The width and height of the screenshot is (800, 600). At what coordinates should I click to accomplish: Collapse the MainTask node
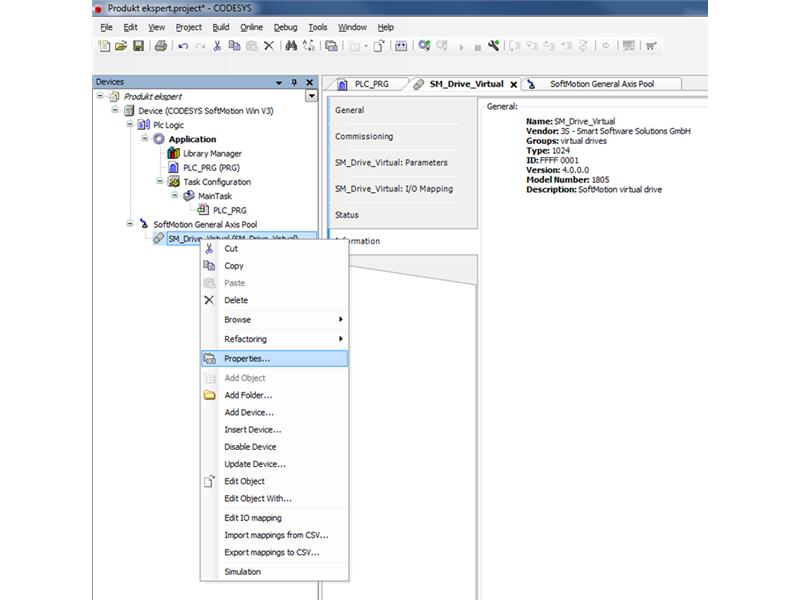coord(174,195)
